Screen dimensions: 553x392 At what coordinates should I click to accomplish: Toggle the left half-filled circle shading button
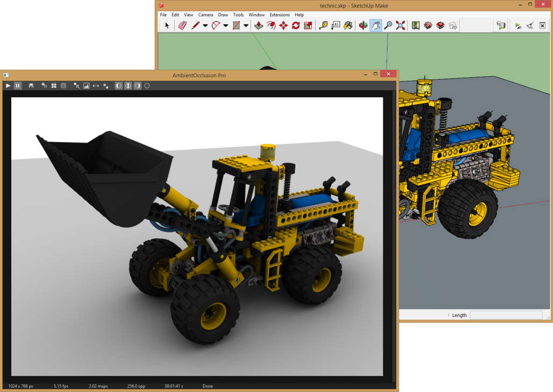[x=119, y=86]
